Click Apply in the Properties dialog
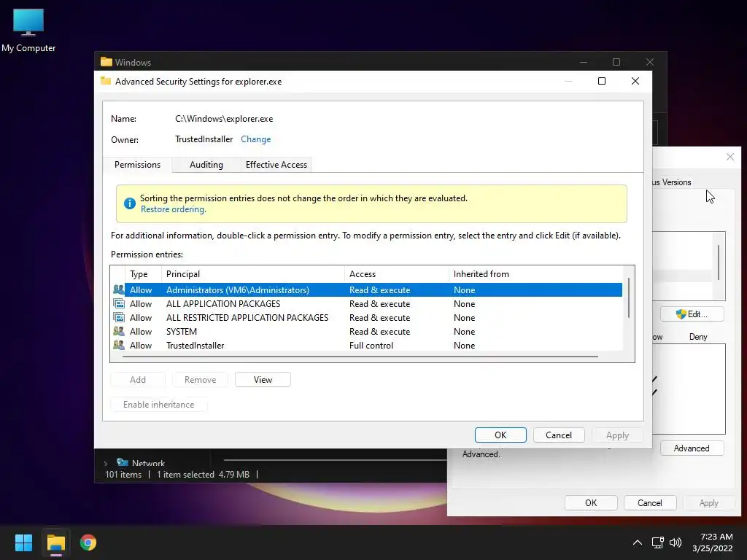Screen dimensions: 747x560 click(709, 503)
